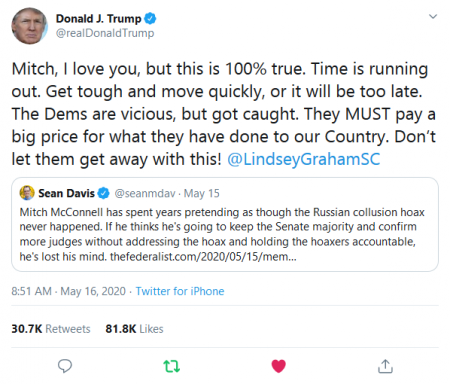Open the share upload arrow icon

click(x=385, y=366)
